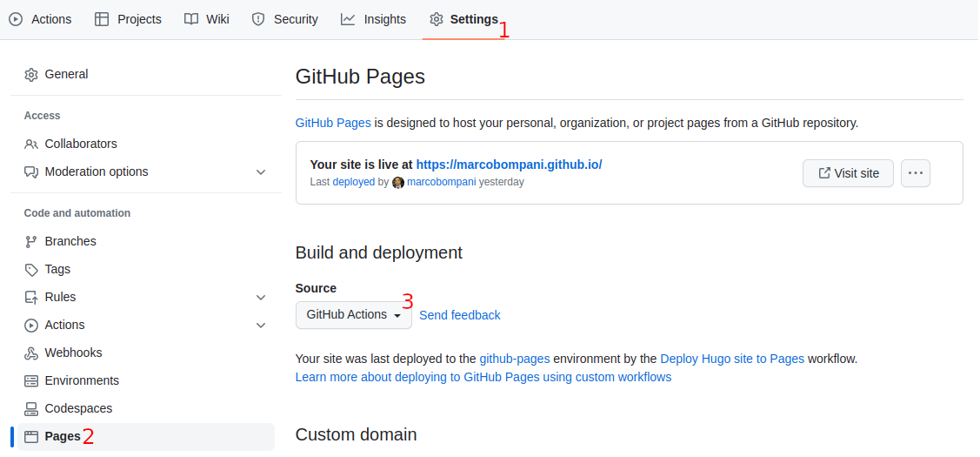Click the Projects table icon
This screenshot has height=457, width=980.
(102, 19)
